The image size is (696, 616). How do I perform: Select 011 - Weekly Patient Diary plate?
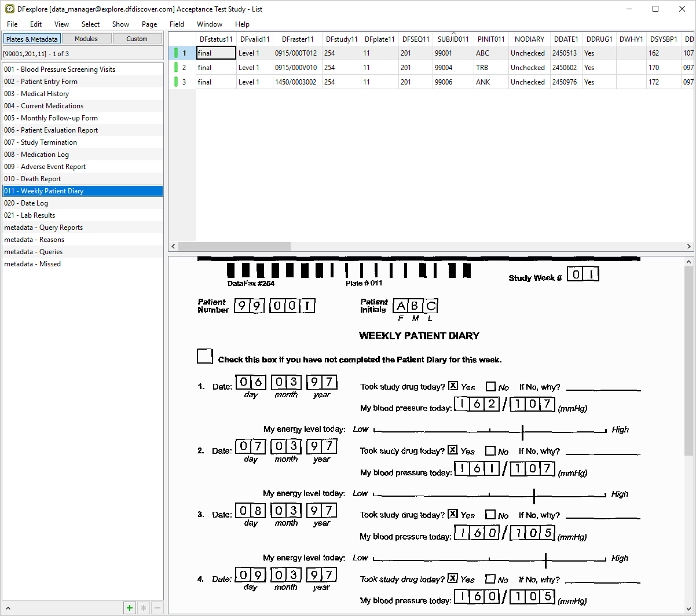tap(82, 191)
